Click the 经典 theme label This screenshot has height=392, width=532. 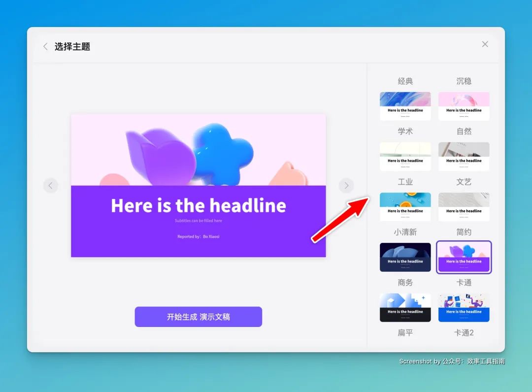point(405,81)
